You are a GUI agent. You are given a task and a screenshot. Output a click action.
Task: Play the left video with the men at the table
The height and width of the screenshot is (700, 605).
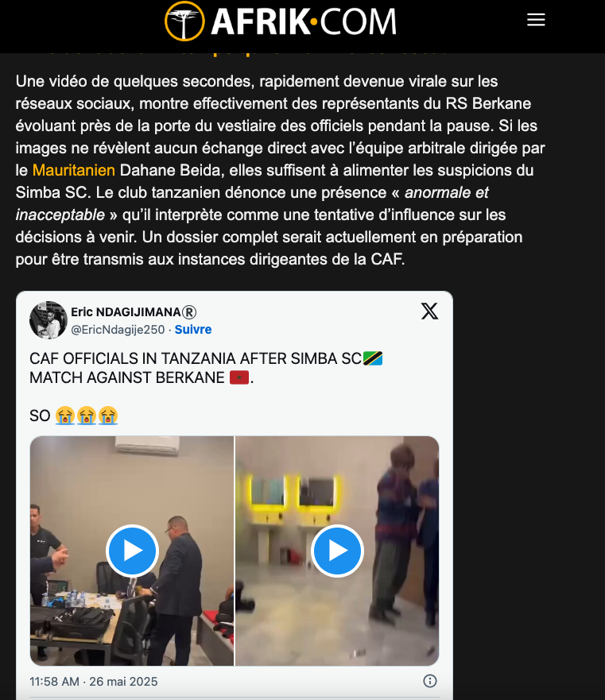coord(132,551)
